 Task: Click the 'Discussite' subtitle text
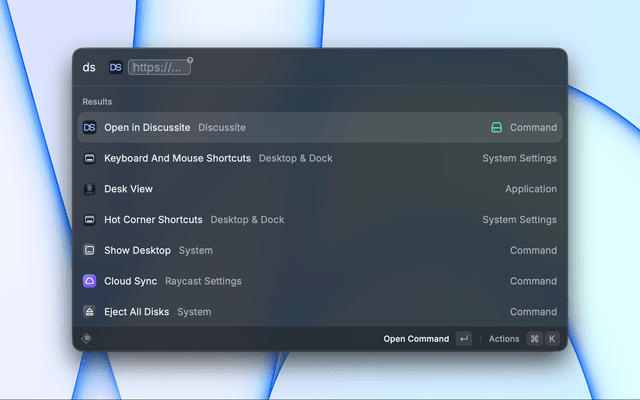(222, 128)
